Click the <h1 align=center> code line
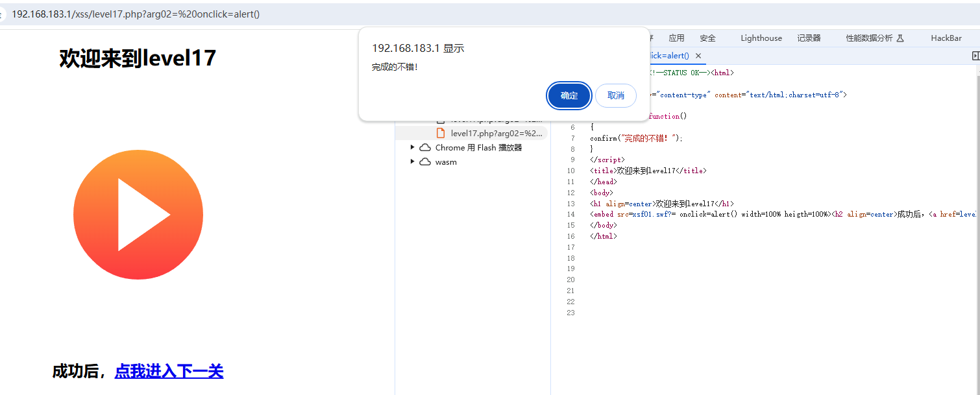The width and height of the screenshot is (980, 395). [662, 204]
